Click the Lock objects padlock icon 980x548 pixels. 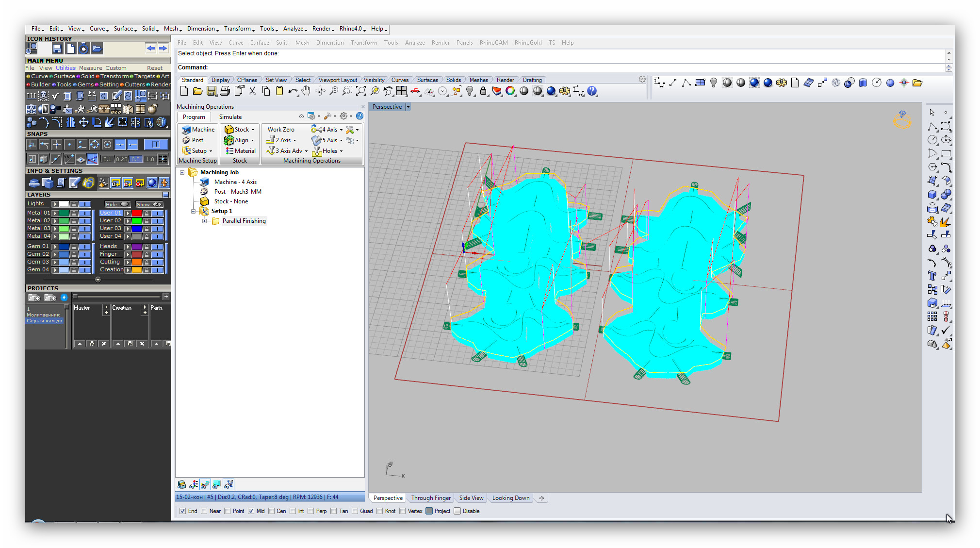(483, 91)
